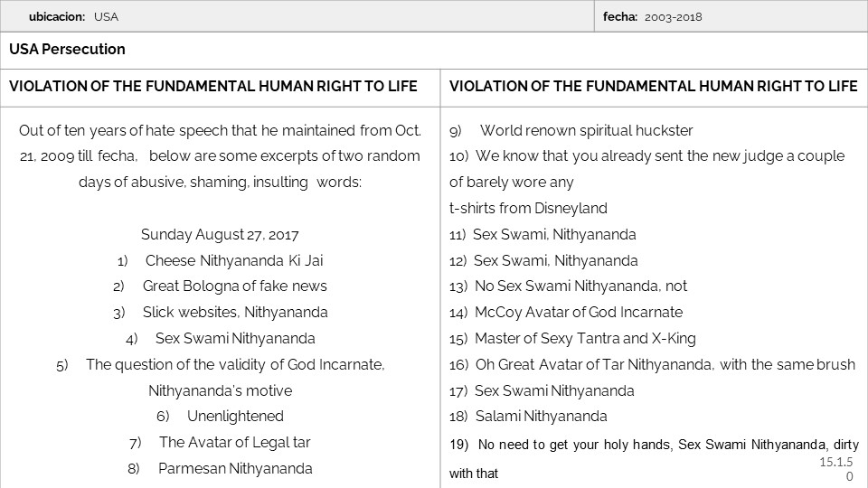The image size is (868, 488).
Task: Select McCoy Avatar of God Incarnate item
Action: click(x=578, y=313)
